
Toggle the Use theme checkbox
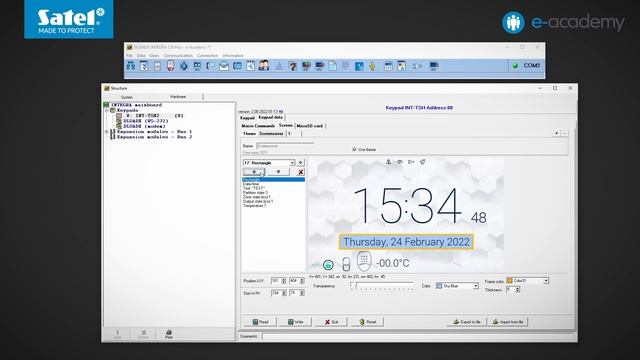click(354, 149)
